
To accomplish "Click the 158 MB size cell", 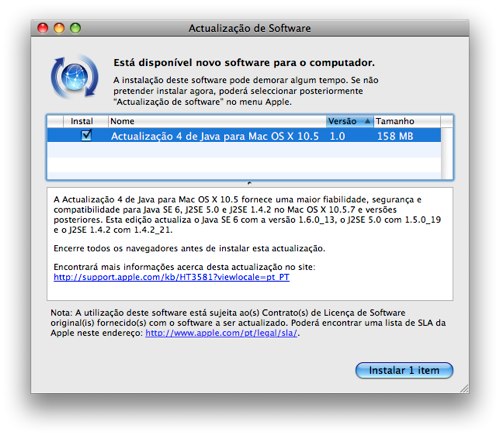I will (x=395, y=136).
